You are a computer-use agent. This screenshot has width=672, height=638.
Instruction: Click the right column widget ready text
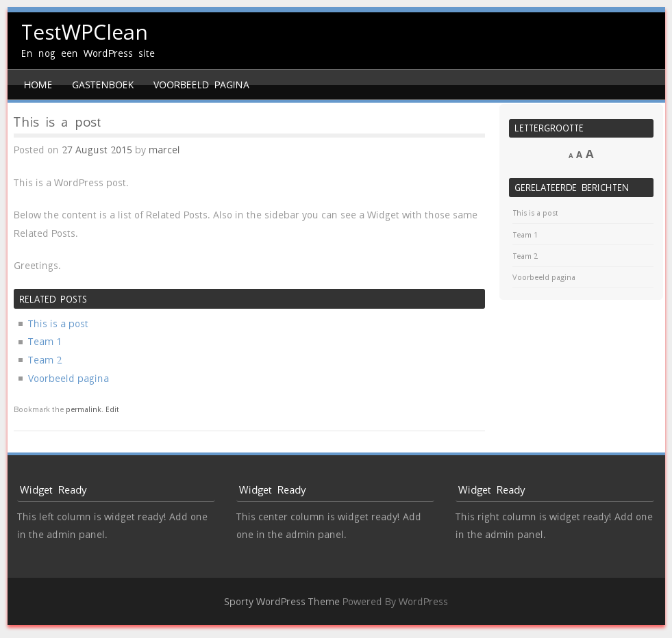[x=553, y=526]
